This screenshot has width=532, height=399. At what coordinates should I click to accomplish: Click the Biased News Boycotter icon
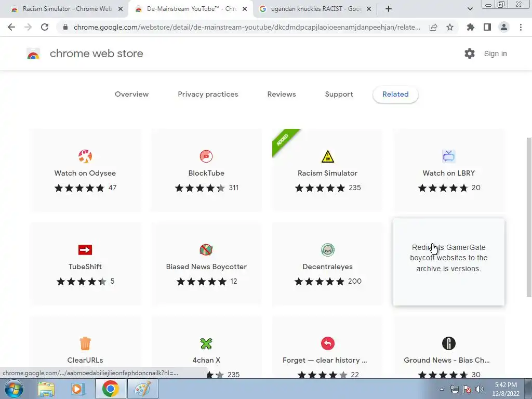pyautogui.click(x=206, y=250)
